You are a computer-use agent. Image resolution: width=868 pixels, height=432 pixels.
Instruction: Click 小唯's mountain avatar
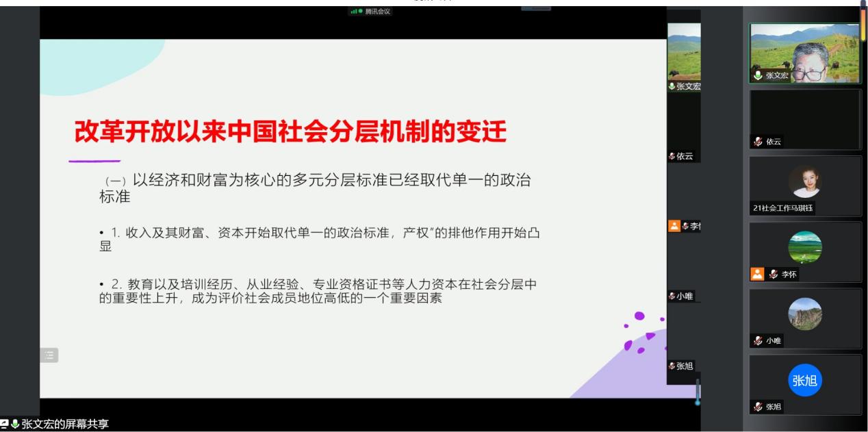805,314
